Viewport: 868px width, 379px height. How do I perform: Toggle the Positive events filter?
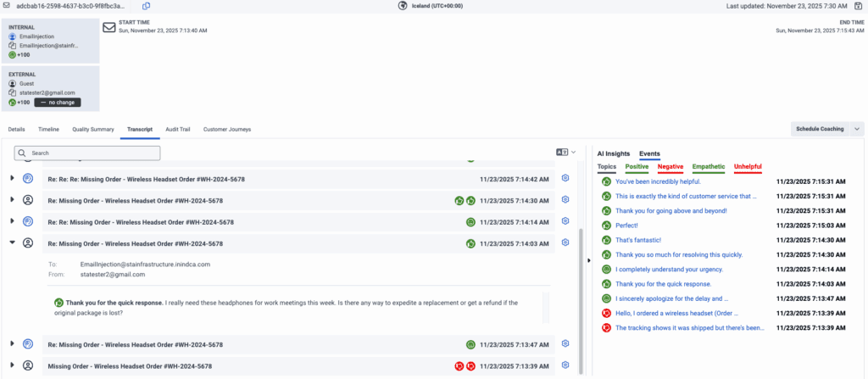[637, 167]
